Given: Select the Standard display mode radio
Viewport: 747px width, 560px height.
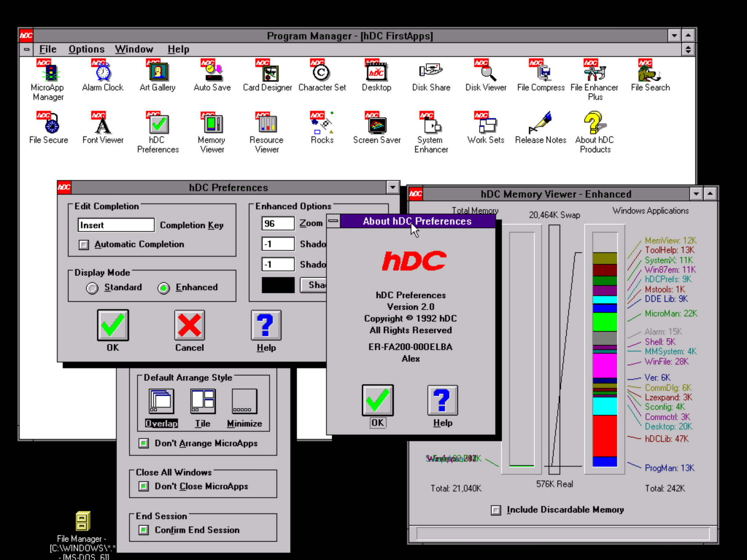Looking at the screenshot, I should coord(92,288).
